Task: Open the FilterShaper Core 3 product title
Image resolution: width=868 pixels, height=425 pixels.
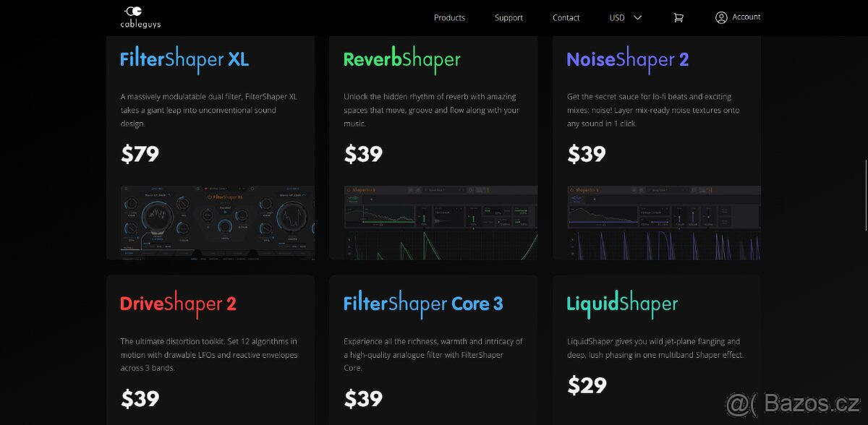Action: pos(423,304)
